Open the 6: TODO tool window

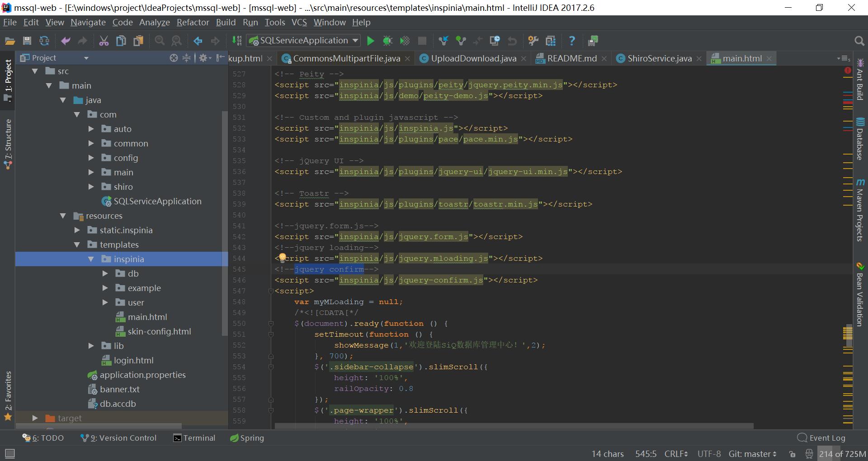43,438
